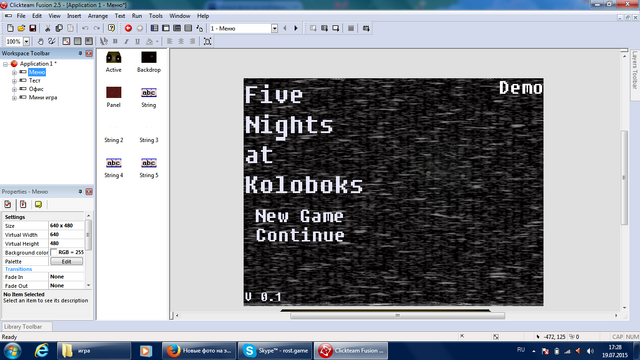Click the red Run Application button
This screenshot has width=640, height=360.
[128, 28]
